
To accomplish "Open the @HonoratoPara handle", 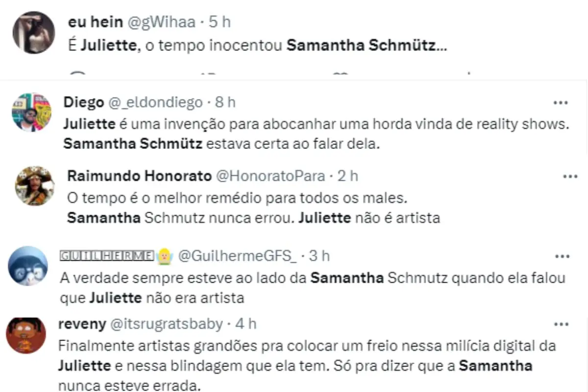I will 270,176.
